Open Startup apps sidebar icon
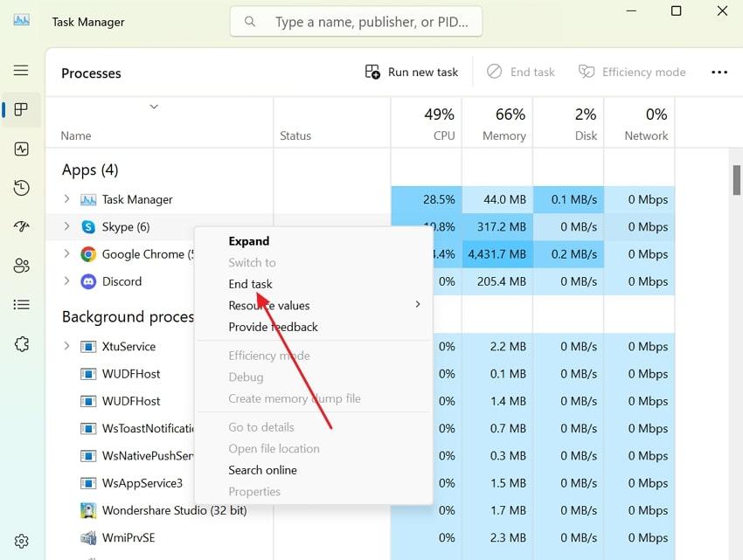Screen dimensions: 743x560 pyautogui.click(x=21, y=226)
